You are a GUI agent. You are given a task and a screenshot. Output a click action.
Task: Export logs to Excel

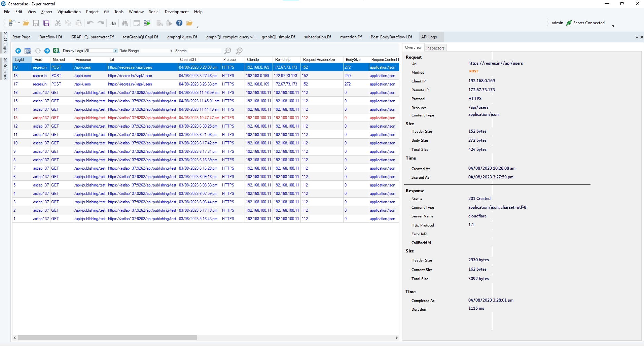(x=56, y=51)
